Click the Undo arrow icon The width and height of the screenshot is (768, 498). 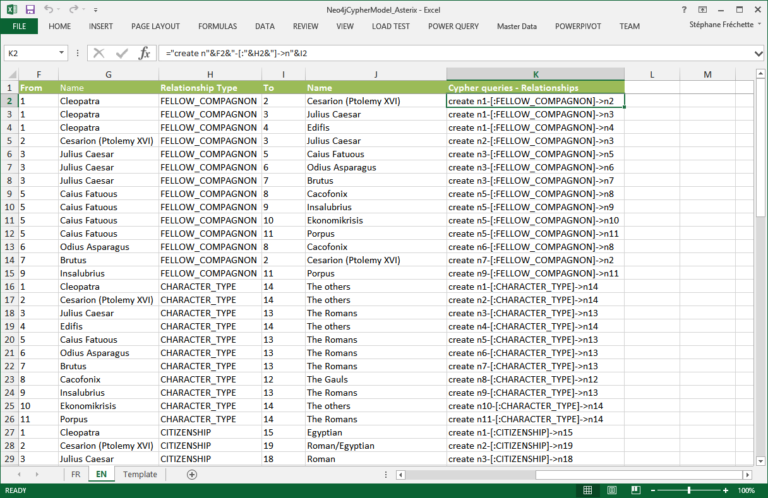tap(47, 8)
